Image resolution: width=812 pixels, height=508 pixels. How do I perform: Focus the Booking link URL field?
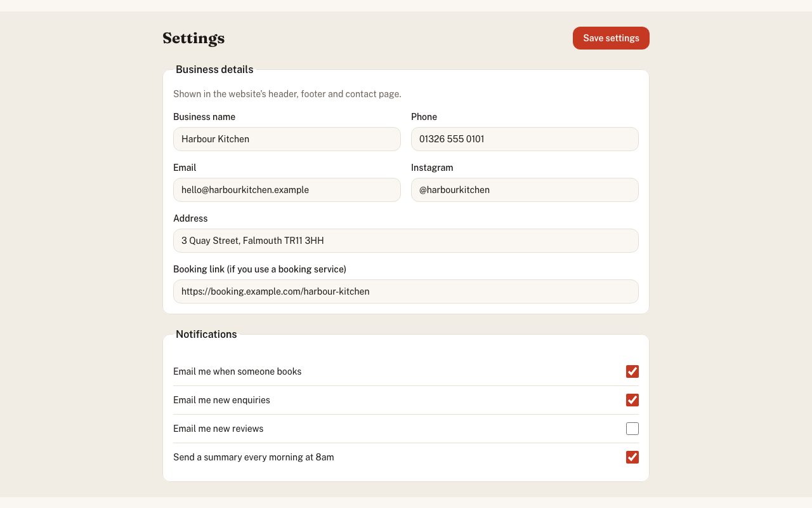click(x=406, y=291)
